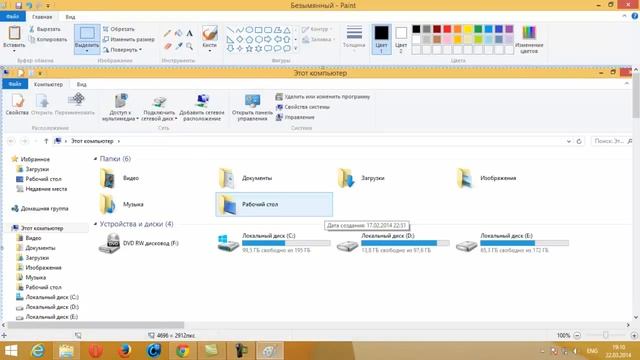This screenshot has width=640, height=360.
Task: Switch to Paint Главная tab
Action: (42, 17)
